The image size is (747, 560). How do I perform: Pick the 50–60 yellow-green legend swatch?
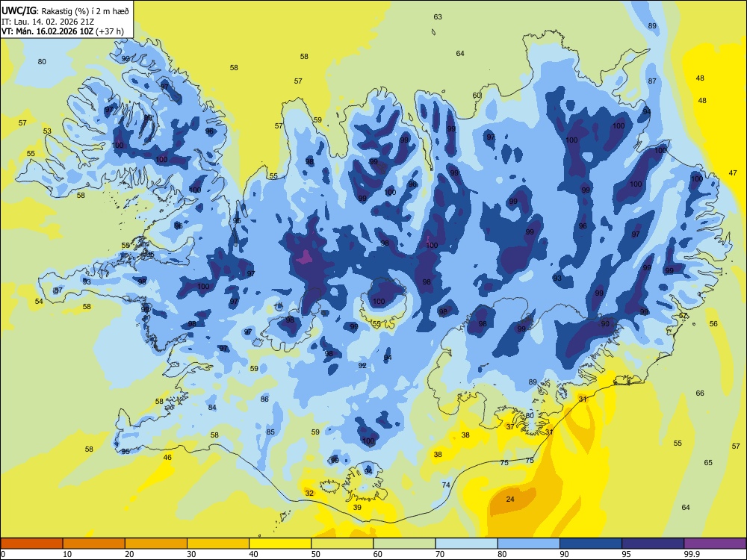pyautogui.click(x=342, y=544)
